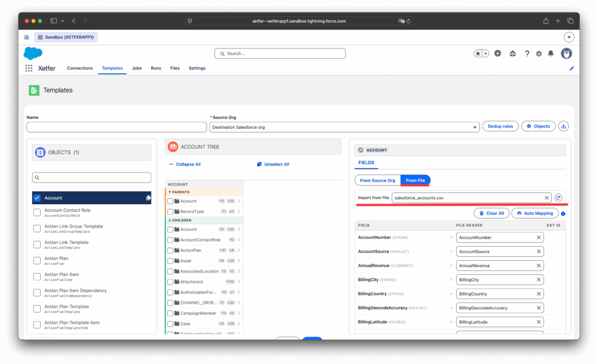Screen dimensions: 598x364
Task: Uncheck the Account object checkbox
Action: tap(37, 198)
